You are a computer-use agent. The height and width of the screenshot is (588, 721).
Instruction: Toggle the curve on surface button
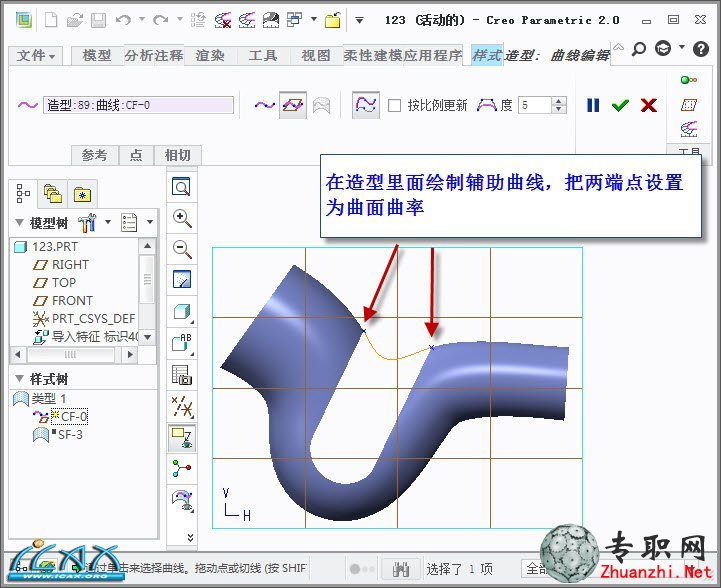click(321, 105)
